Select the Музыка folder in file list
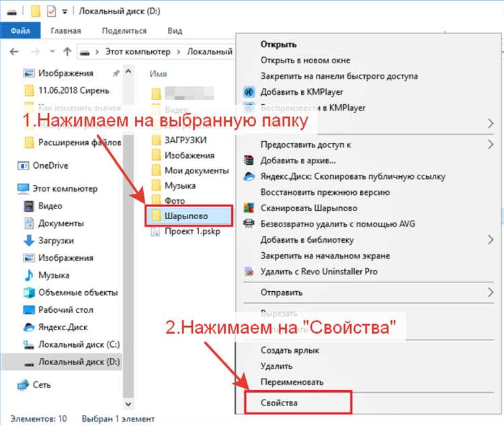The width and height of the screenshot is (504, 425). pos(173,186)
